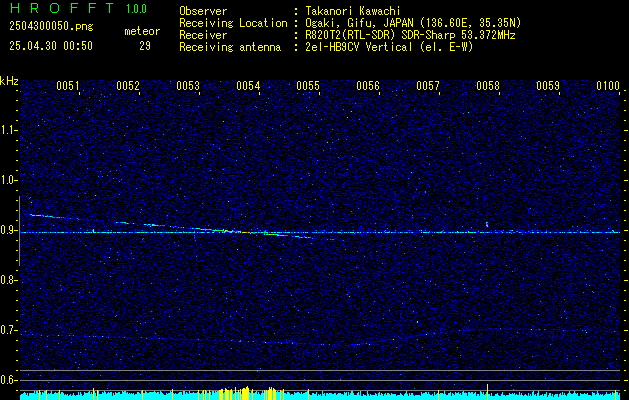The width and height of the screenshot is (629, 400).
Task: Click time axis marker 0058
Action: (x=488, y=86)
